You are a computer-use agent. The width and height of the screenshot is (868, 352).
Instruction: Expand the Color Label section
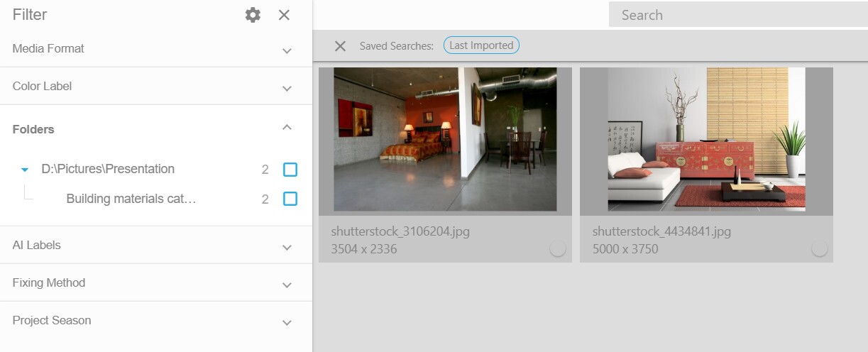coord(287,88)
